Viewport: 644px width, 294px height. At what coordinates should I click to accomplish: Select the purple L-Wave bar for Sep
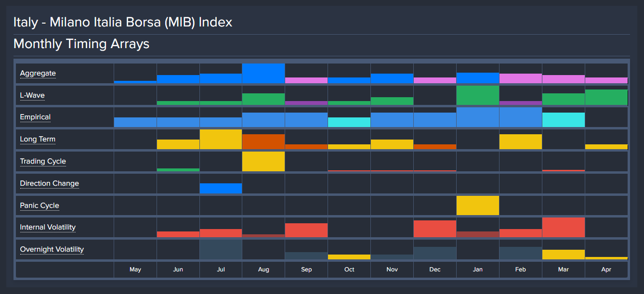pyautogui.click(x=306, y=103)
